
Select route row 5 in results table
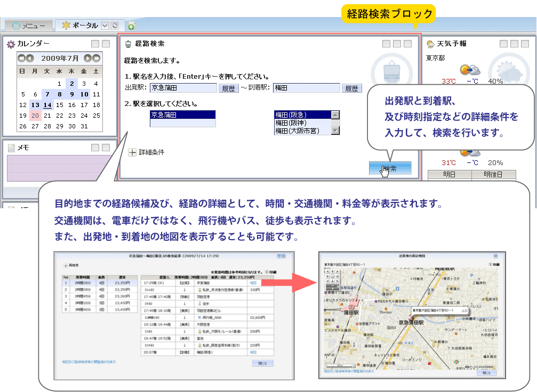tap(100, 309)
